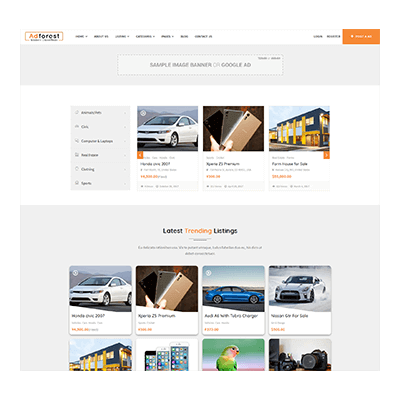Expand the Cars category chevron
The height and width of the screenshot is (400, 400).
click(x=125, y=127)
